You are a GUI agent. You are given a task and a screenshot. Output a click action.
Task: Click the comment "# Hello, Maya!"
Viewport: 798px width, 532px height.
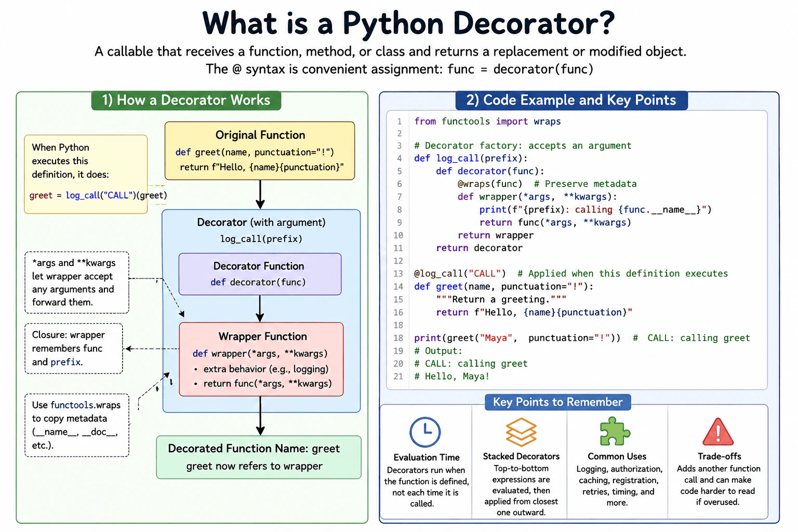tap(451, 377)
